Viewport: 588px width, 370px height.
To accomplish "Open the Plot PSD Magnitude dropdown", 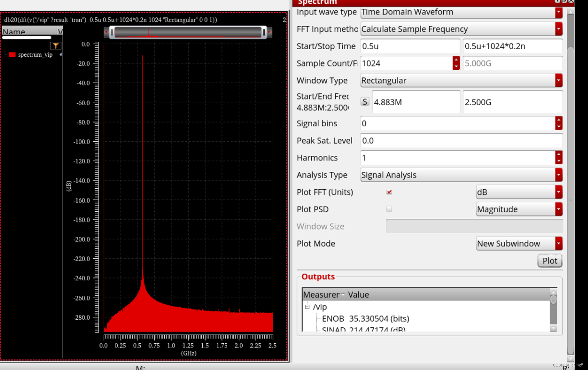I will pos(519,209).
